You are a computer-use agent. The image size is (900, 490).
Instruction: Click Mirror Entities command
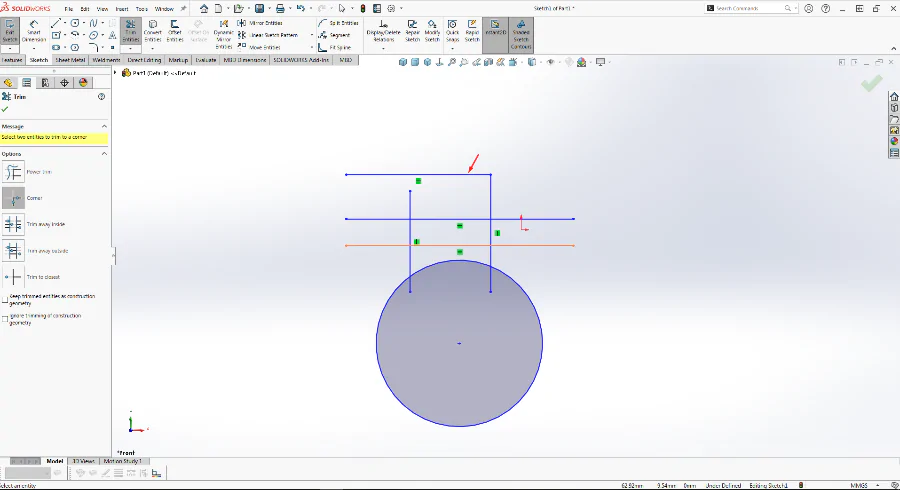tap(260, 23)
